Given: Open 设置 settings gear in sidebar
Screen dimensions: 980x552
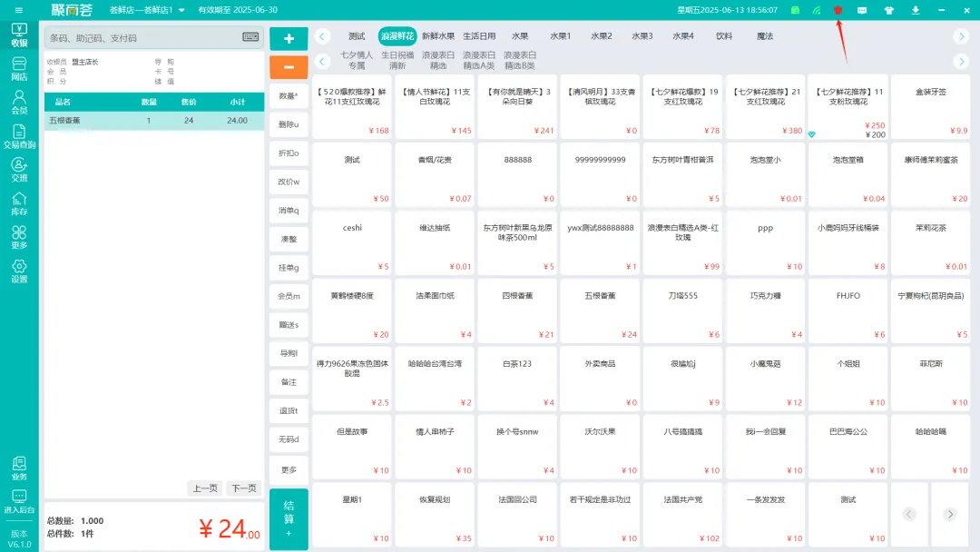Looking at the screenshot, I should click(x=19, y=271).
